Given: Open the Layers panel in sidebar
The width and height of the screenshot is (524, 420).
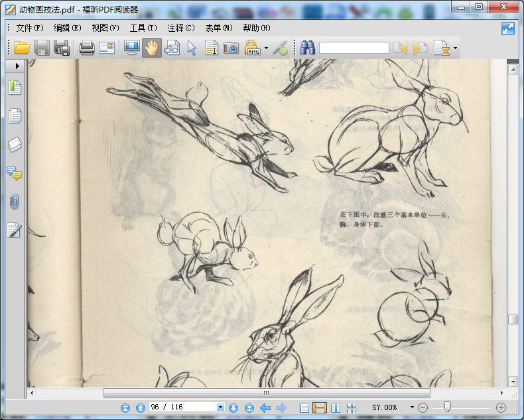Looking at the screenshot, I should click(14, 145).
